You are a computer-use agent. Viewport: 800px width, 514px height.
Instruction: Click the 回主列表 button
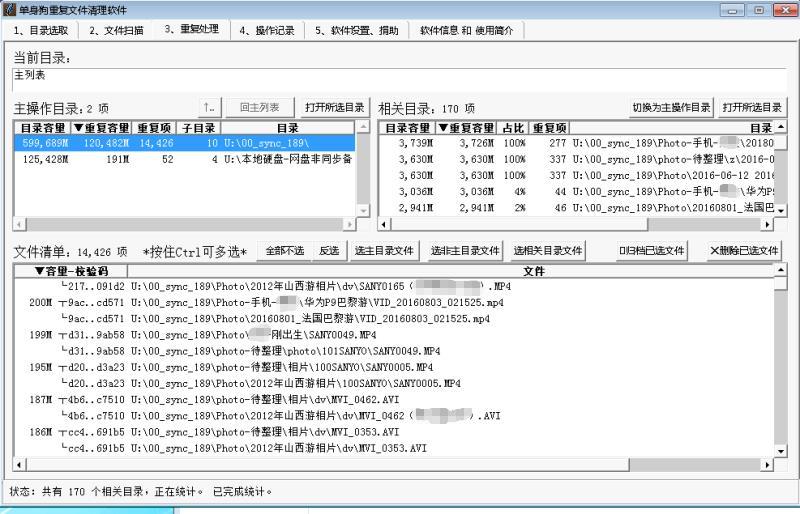point(260,108)
